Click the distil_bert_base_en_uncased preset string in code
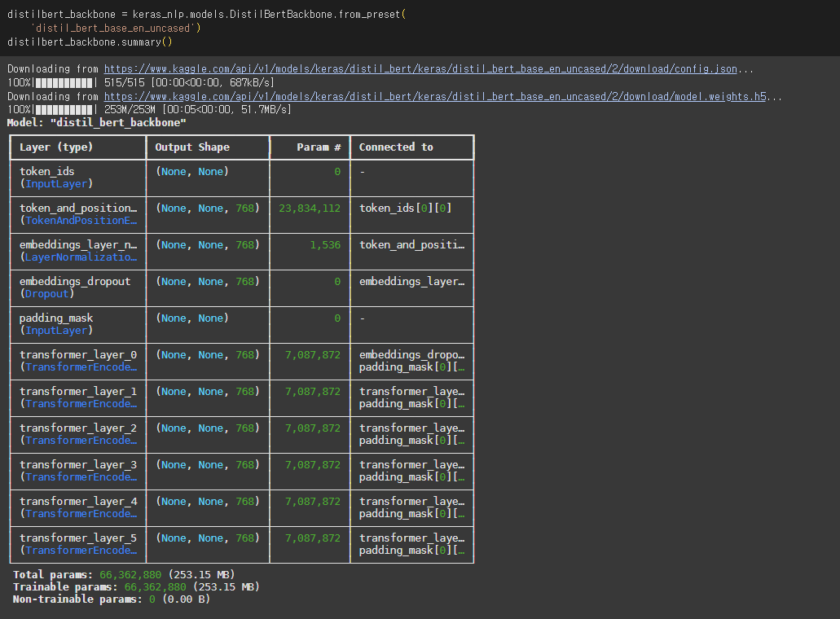The width and height of the screenshot is (840, 619). [x=112, y=29]
